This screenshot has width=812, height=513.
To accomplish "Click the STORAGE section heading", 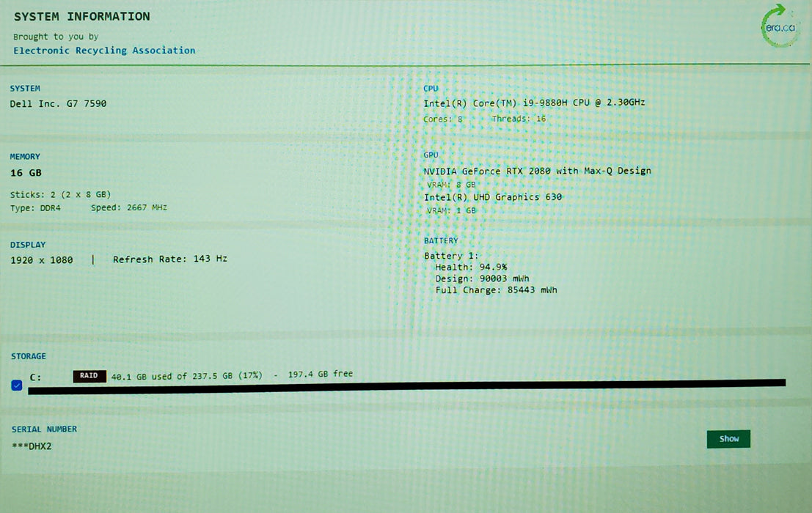I will click(x=29, y=356).
